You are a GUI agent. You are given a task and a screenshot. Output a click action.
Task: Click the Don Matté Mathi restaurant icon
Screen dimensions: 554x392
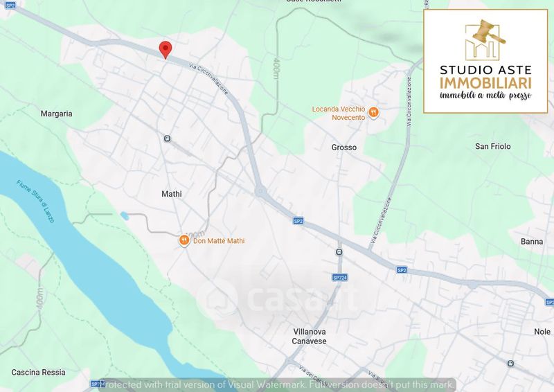[184, 241]
